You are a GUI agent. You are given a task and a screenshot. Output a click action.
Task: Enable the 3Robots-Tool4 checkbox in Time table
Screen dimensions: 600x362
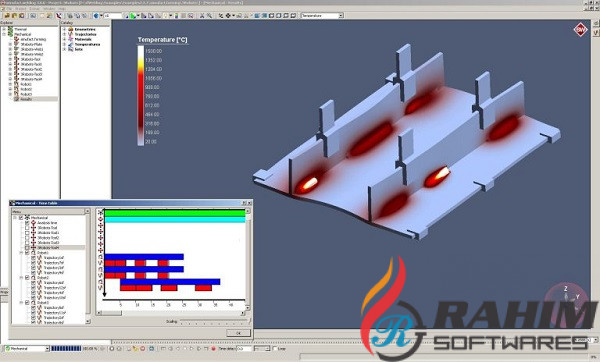coord(27,248)
